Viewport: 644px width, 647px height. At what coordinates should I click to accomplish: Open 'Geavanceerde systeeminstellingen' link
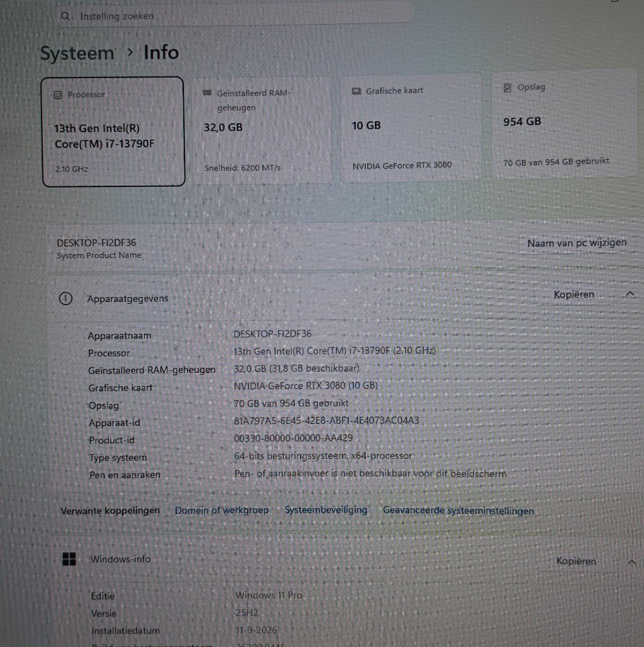point(458,511)
